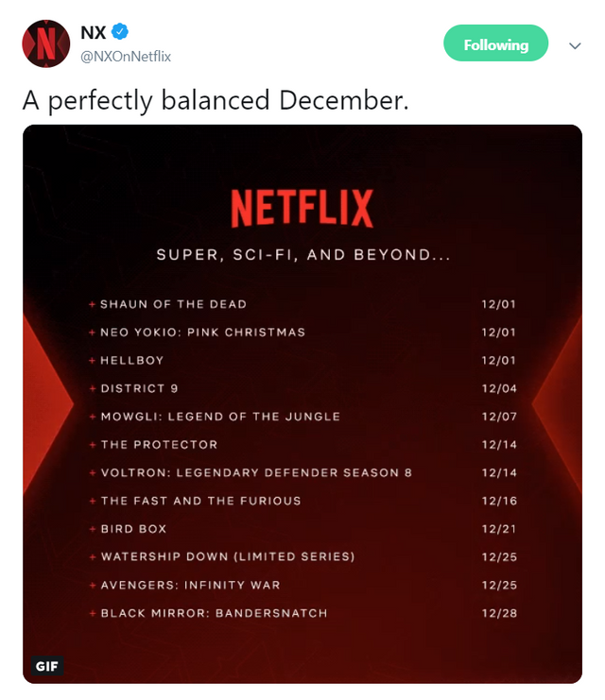Click the plus icon beside Bird Box
605x700 pixels.
point(92,529)
